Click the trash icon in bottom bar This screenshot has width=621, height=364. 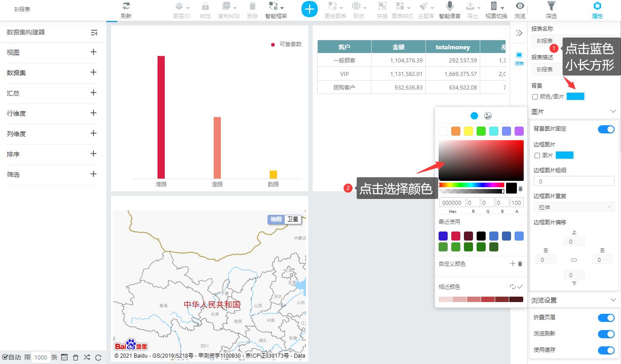(x=76, y=357)
